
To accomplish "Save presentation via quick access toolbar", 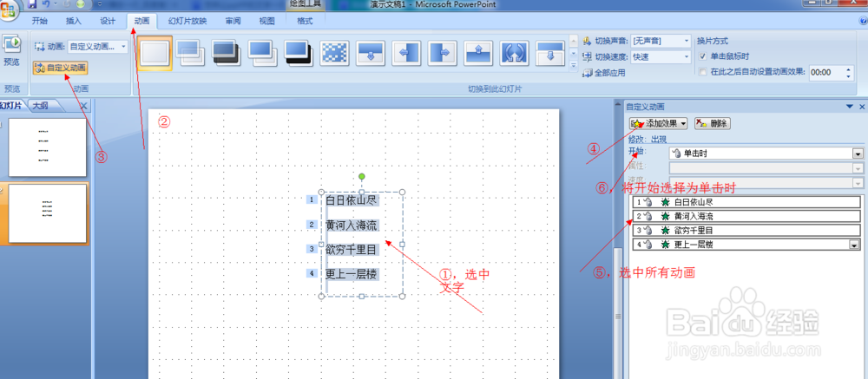I will coord(33,3).
